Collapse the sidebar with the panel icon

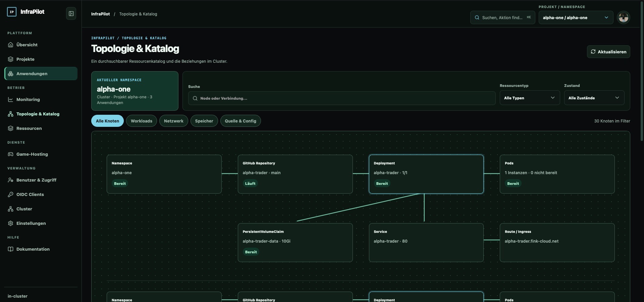[71, 13]
